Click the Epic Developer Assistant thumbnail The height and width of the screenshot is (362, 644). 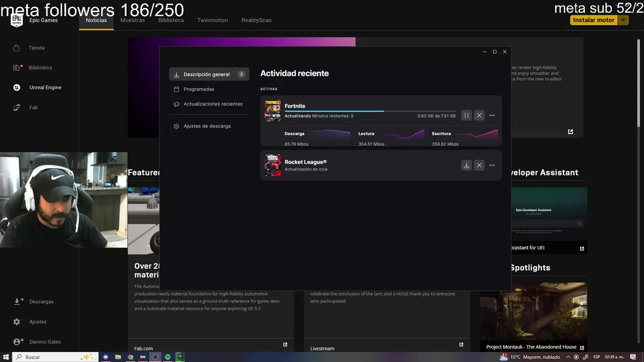point(549,214)
